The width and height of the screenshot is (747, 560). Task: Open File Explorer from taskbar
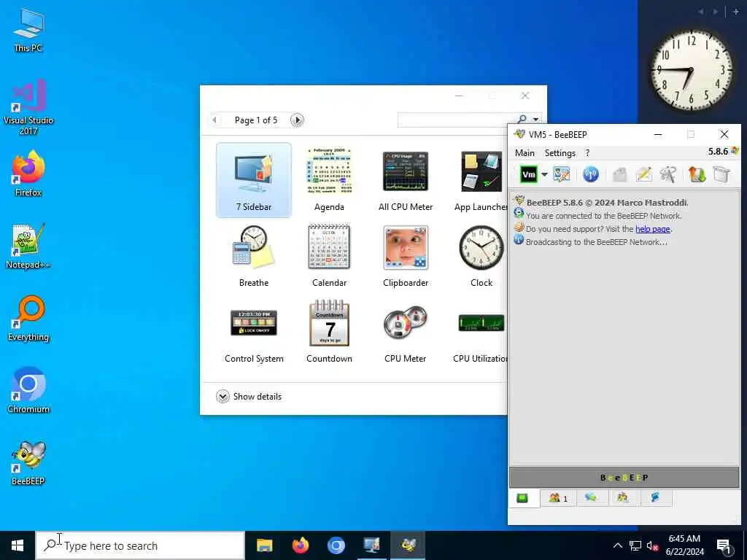pos(264,545)
